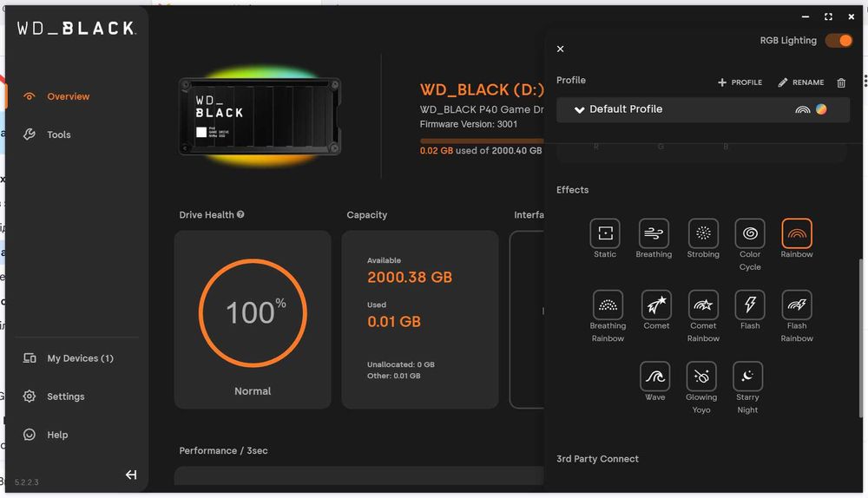Add a new profile
The height and width of the screenshot is (498, 868).
pyautogui.click(x=740, y=82)
